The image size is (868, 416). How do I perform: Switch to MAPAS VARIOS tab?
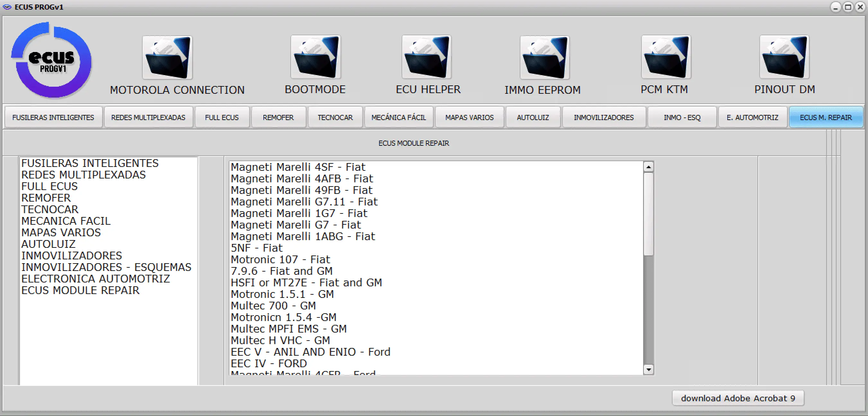point(469,117)
